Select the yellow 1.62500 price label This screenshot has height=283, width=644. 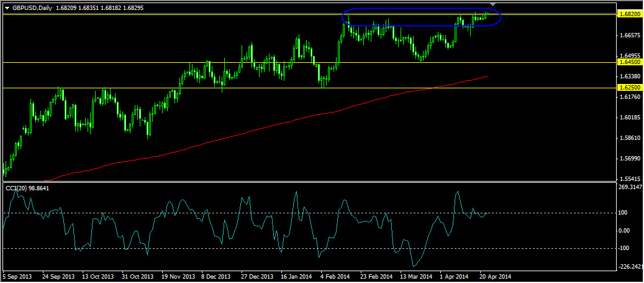(630, 88)
